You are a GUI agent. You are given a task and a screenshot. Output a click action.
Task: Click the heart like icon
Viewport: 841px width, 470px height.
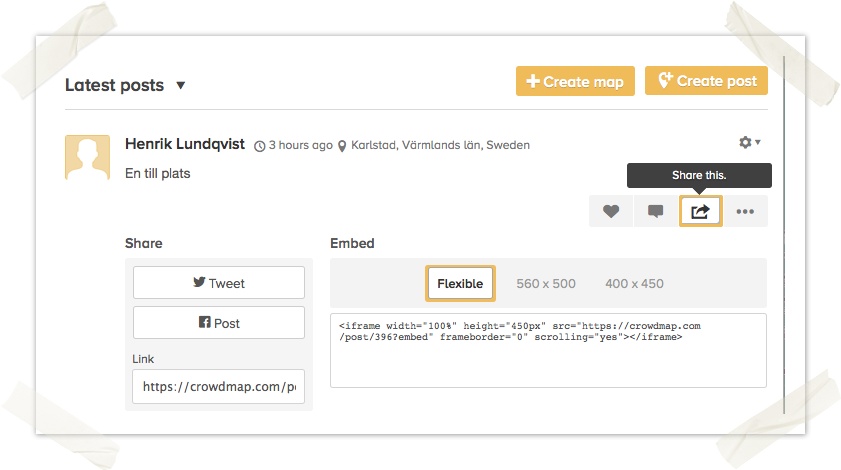click(611, 211)
